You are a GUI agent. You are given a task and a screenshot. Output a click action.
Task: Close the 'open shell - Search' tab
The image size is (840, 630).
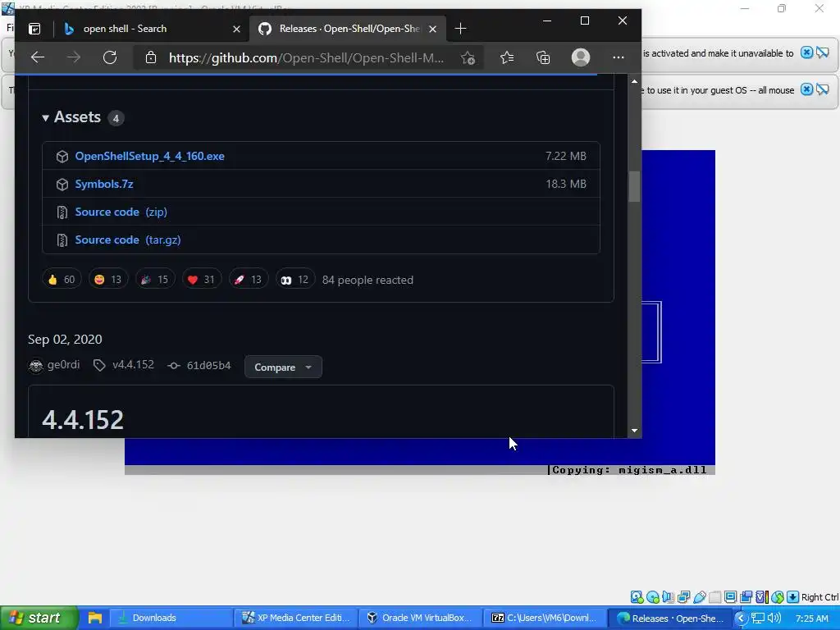[x=236, y=29]
